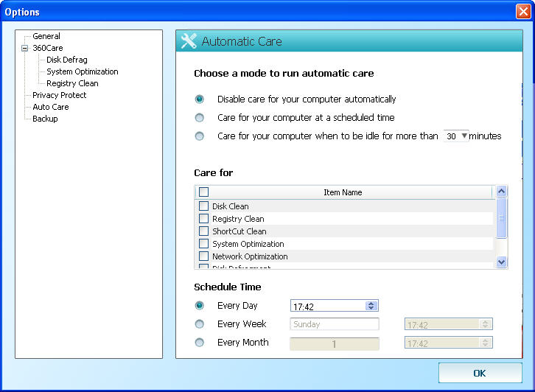Viewport: 535px width, 392px height.
Task: Click the Automatic Care wrench icon
Action: (189, 41)
